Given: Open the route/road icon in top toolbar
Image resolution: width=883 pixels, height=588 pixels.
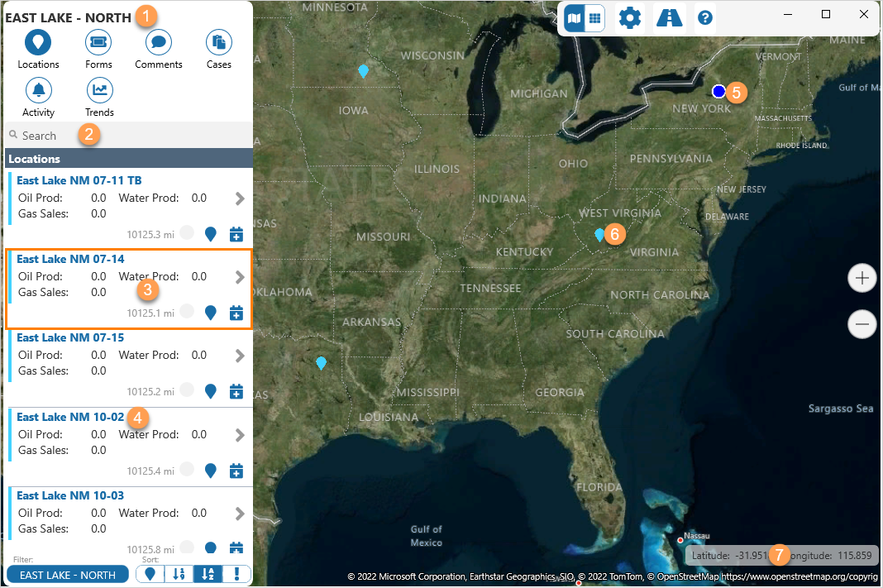Looking at the screenshot, I should (669, 17).
